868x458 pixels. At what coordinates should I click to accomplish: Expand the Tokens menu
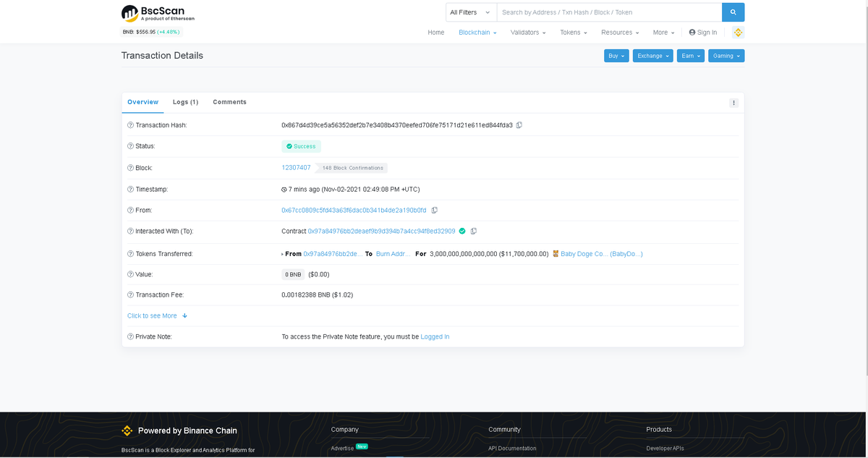[574, 33]
